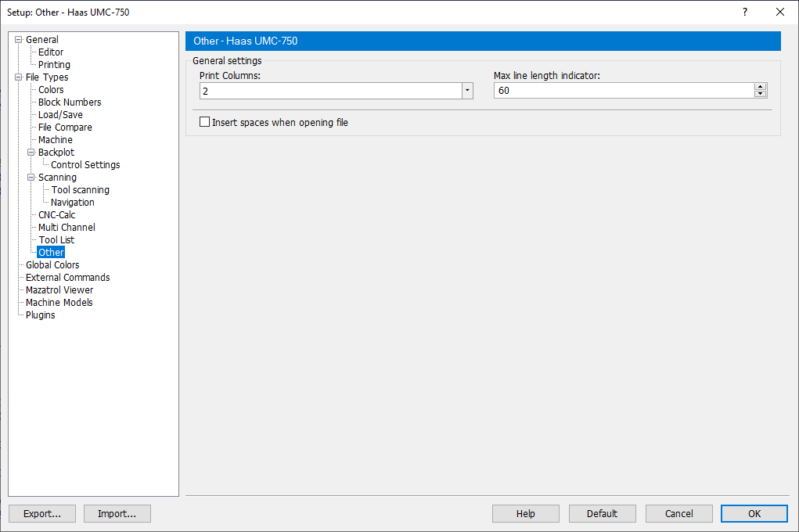Click the Help button

(525, 514)
